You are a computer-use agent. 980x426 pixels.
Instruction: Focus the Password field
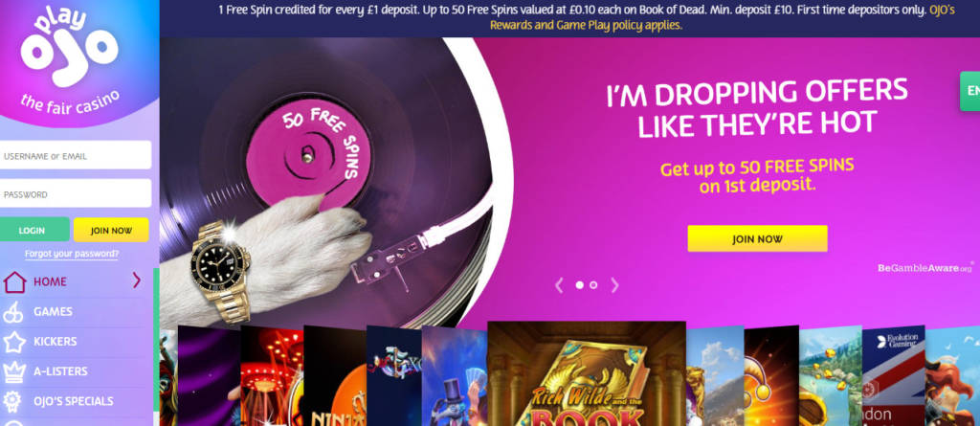coord(75,193)
